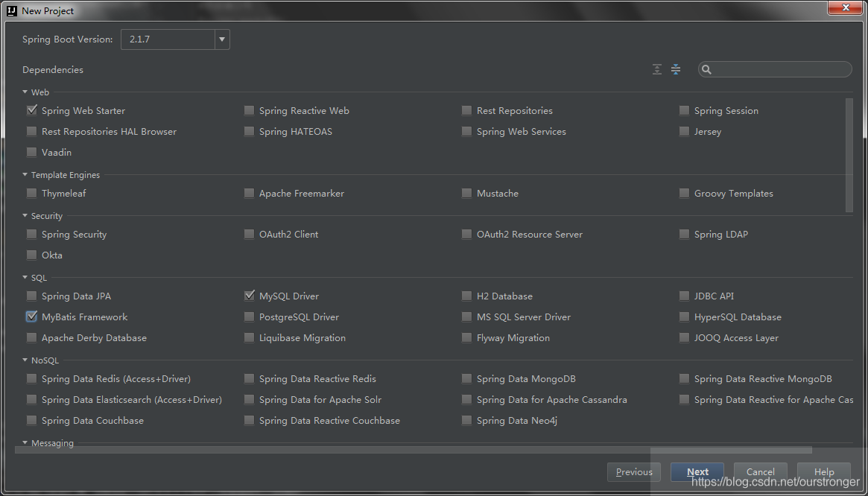Check Groovy Templates

[684, 193]
